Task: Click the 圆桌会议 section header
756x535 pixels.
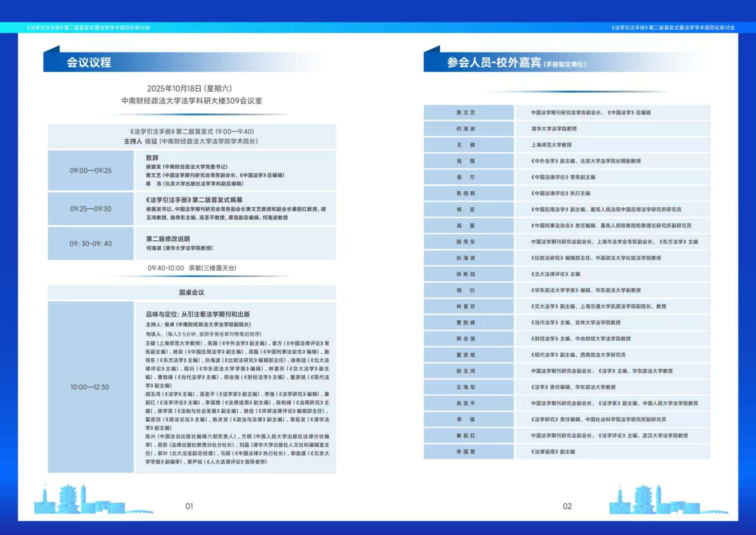Action: point(192,293)
